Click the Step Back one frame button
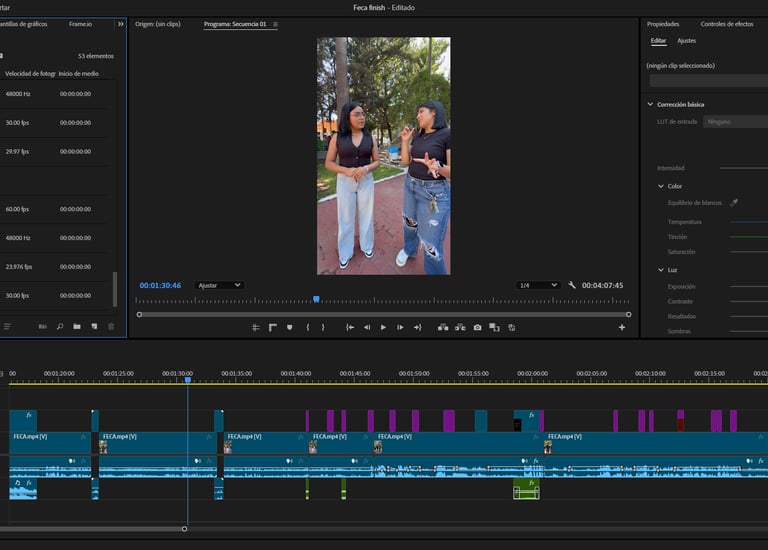This screenshot has height=550, width=768. coord(367,327)
